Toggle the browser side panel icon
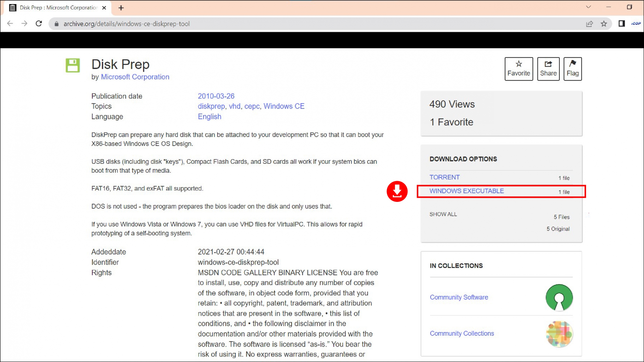Viewport: 644px width, 362px height. (622, 24)
